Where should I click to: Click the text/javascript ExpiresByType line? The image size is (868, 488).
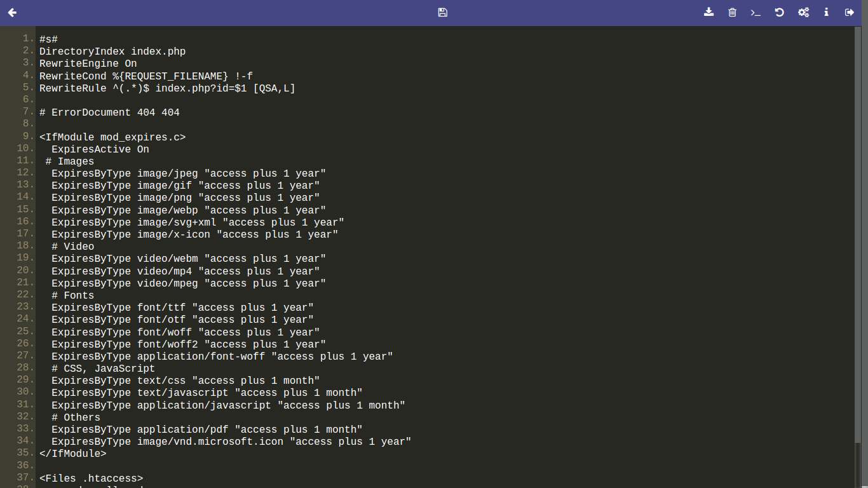click(207, 393)
